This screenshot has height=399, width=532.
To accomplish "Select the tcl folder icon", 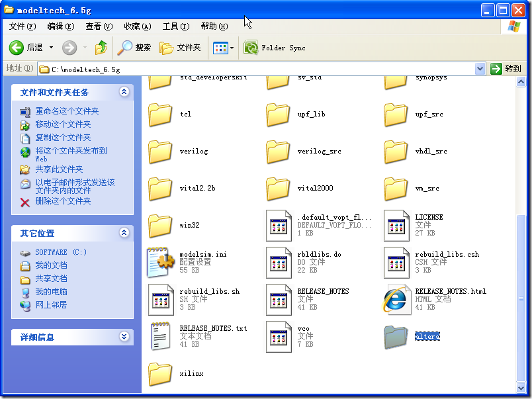I will tap(160, 114).
